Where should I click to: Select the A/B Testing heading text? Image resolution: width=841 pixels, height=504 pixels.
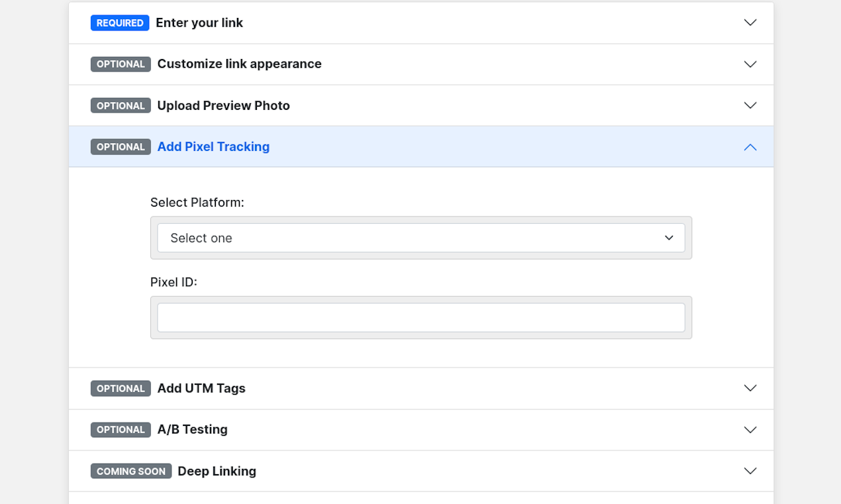pyautogui.click(x=192, y=430)
